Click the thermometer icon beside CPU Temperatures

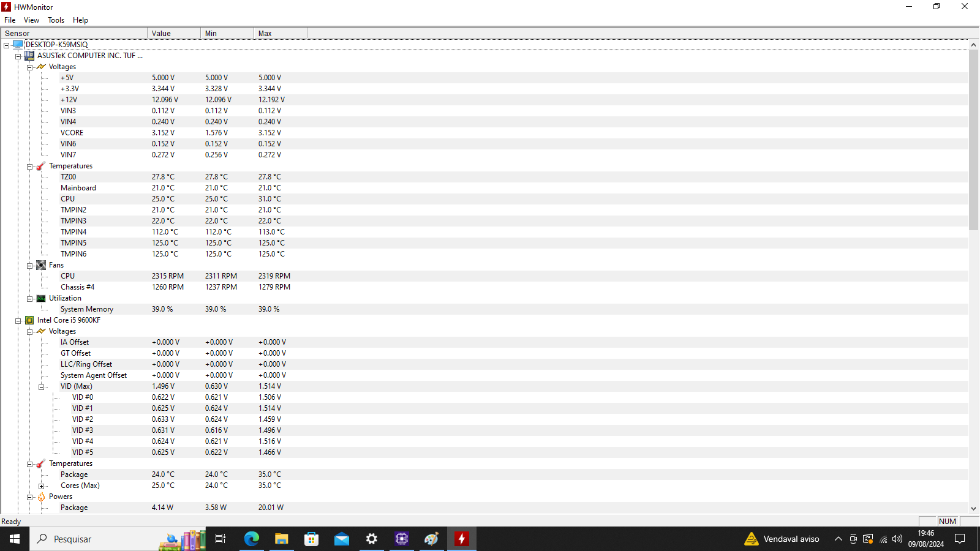[x=41, y=463]
